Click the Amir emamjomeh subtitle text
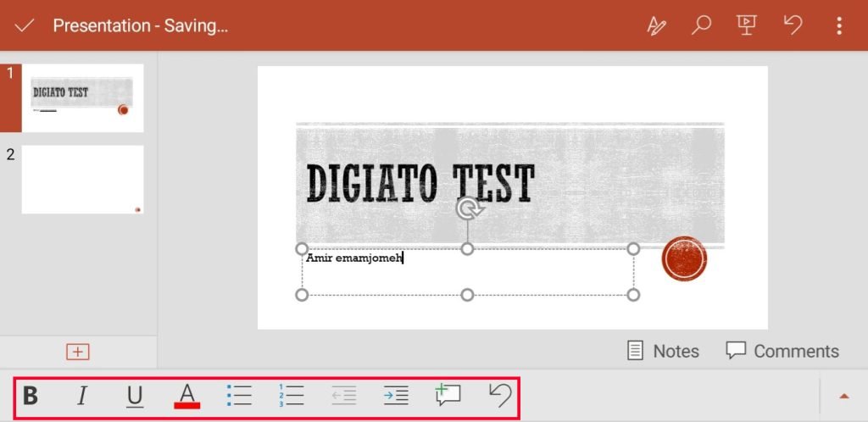The width and height of the screenshot is (868, 422). pyautogui.click(x=355, y=258)
